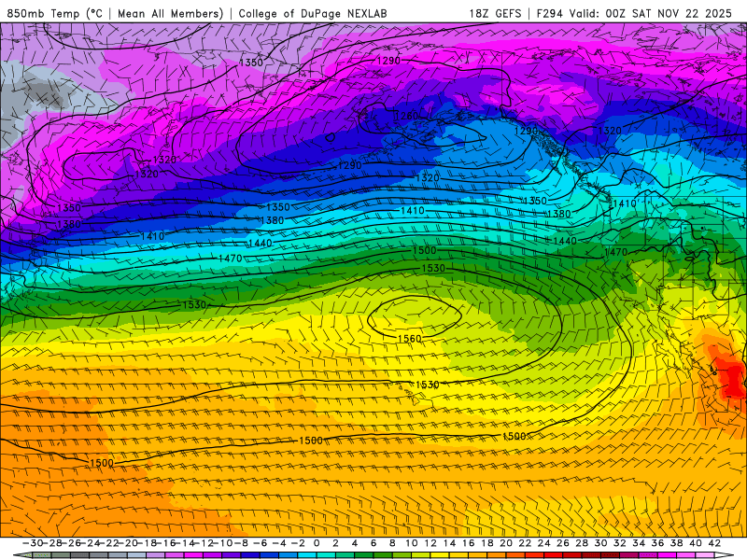
Task: Click the 8 value on the color scale
Action: (x=392, y=543)
